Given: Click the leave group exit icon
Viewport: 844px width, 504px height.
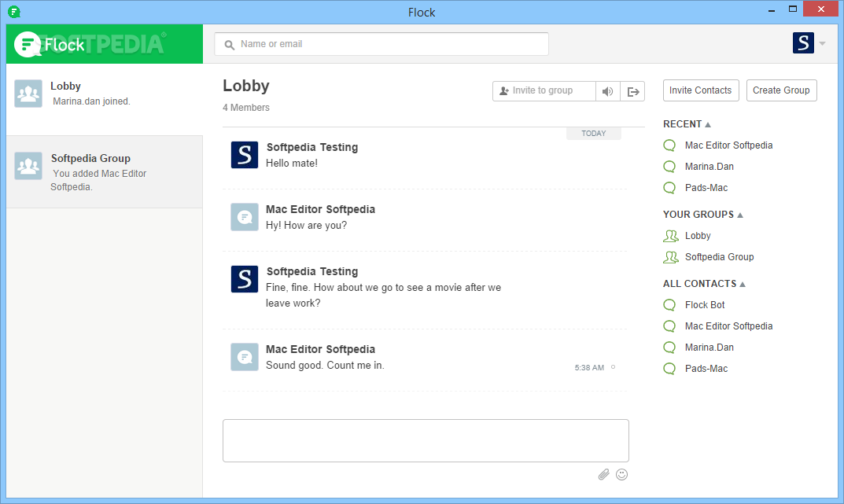Looking at the screenshot, I should tap(633, 91).
